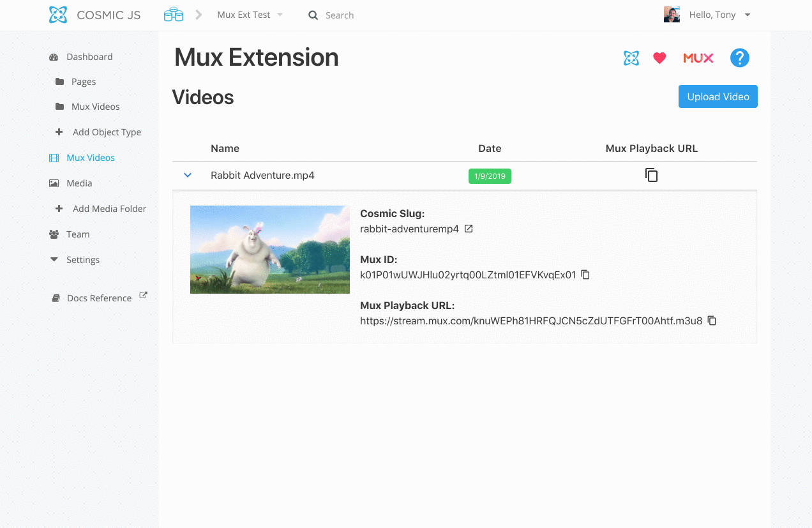
Task: Open the MUX logo link
Action: [x=698, y=58]
